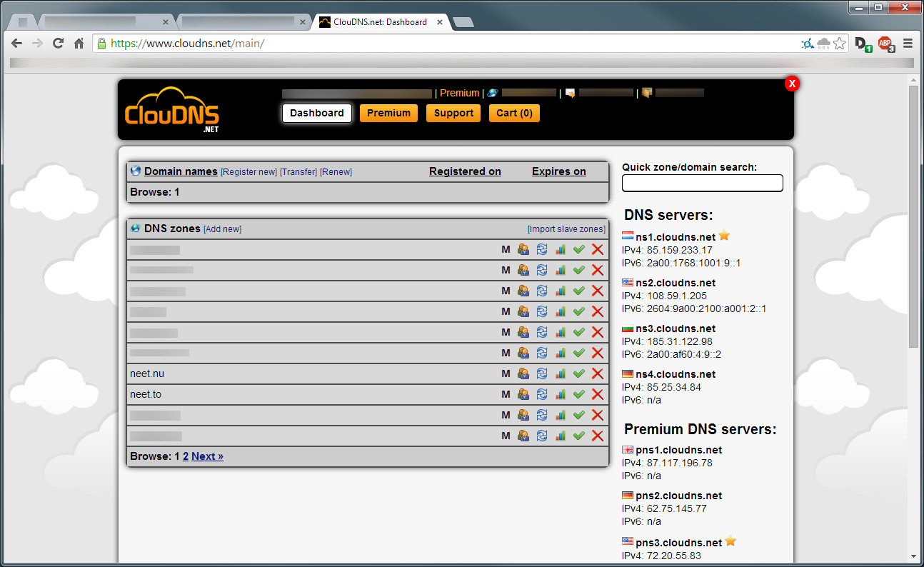Click Register new domain link
The image size is (924, 567).
point(248,172)
